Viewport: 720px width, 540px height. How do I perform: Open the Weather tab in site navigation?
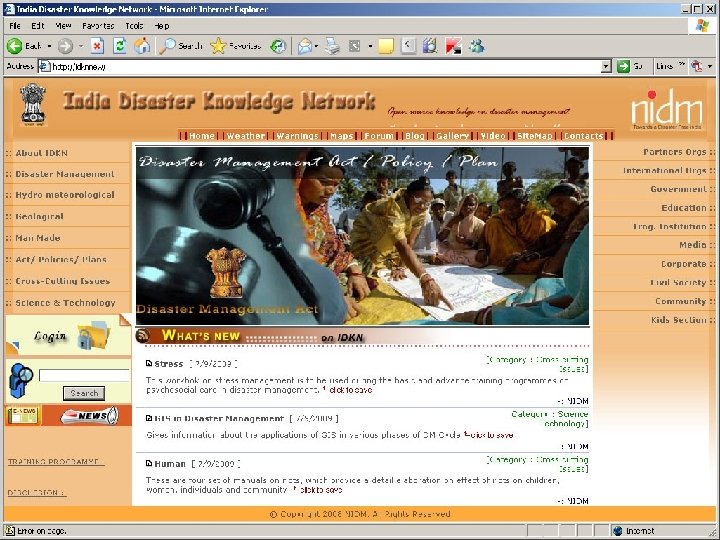coord(246,135)
